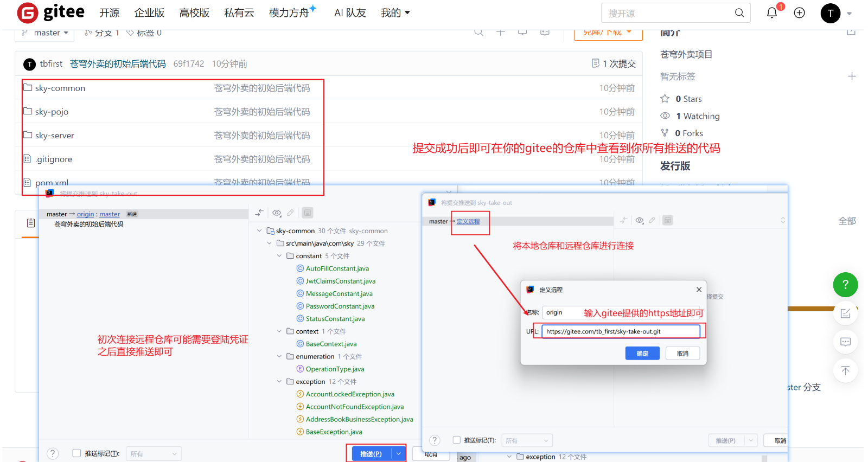
Task: Click the pencil edit icon in left dialog toolbar
Action: (290, 213)
